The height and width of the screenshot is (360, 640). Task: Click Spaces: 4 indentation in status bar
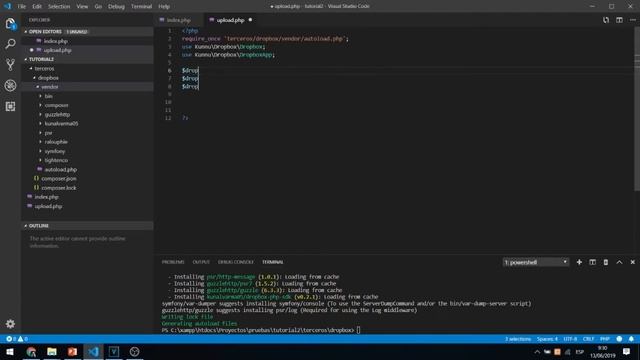(547, 339)
